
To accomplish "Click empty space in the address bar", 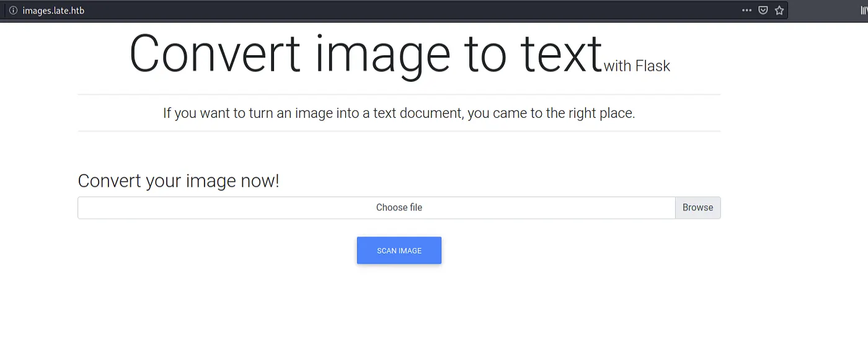I will (403, 11).
